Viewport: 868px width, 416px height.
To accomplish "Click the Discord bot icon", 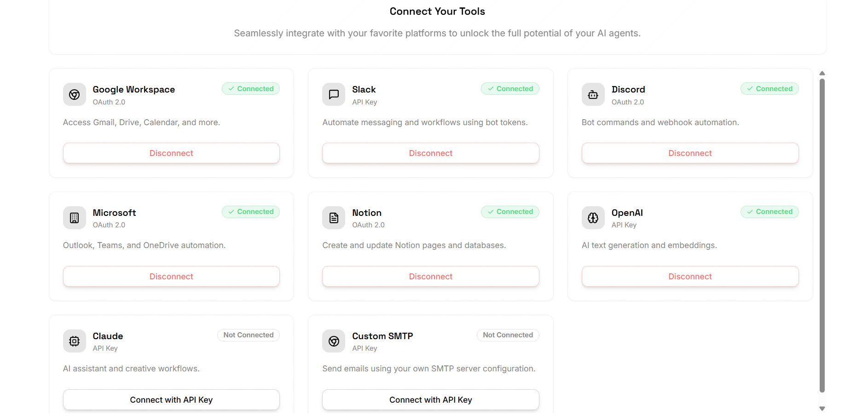I will pyautogui.click(x=593, y=94).
